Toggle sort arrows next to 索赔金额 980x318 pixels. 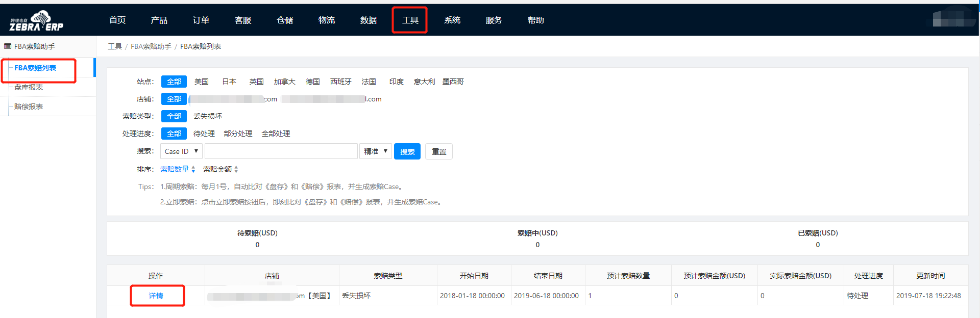[x=236, y=169]
